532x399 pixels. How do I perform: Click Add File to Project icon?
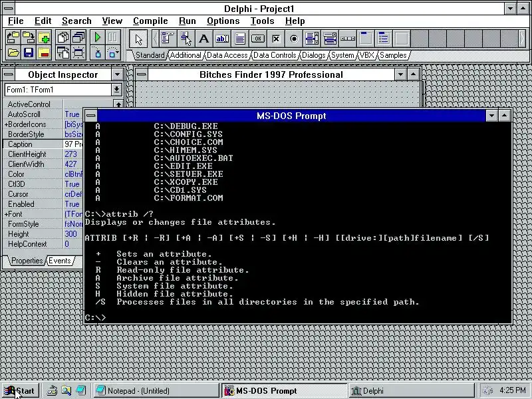click(44, 37)
